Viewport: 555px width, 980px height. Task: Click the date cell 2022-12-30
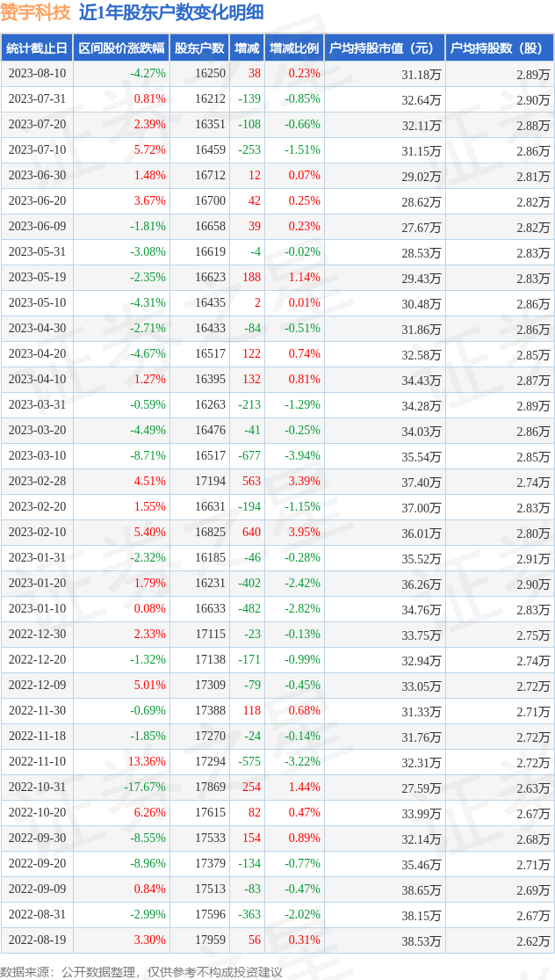pyautogui.click(x=37, y=634)
